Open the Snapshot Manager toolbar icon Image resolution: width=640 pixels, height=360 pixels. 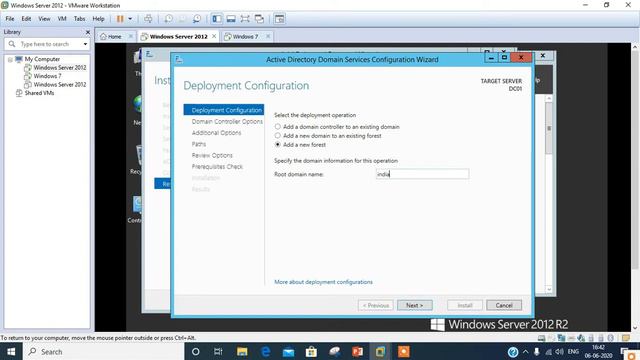(197, 19)
